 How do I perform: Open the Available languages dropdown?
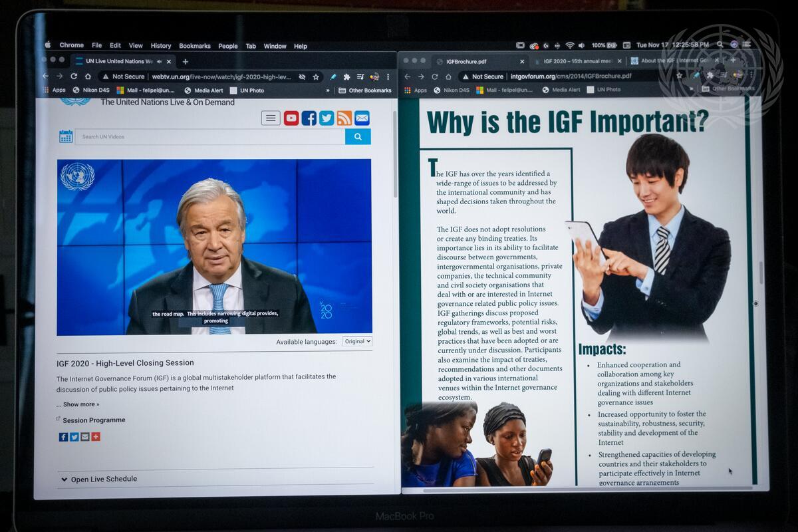(x=357, y=341)
